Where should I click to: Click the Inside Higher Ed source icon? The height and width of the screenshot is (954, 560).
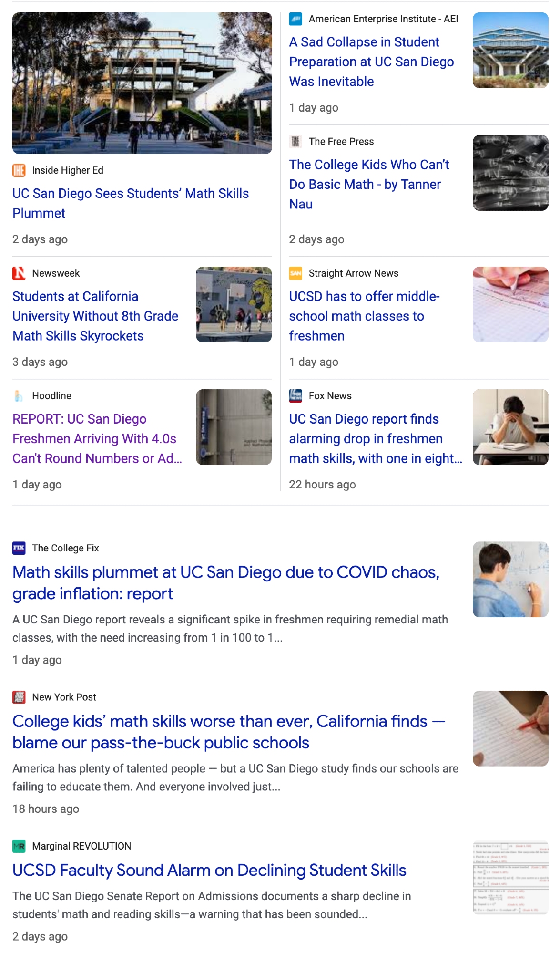tap(19, 170)
